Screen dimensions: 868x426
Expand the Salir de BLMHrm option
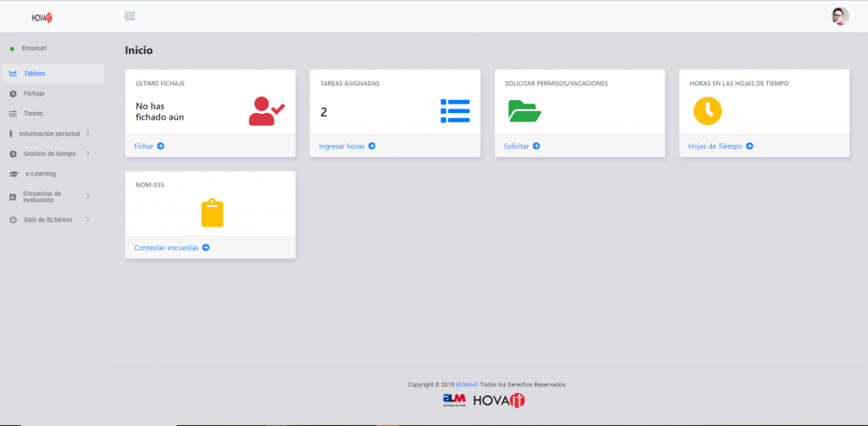pyautogui.click(x=49, y=220)
